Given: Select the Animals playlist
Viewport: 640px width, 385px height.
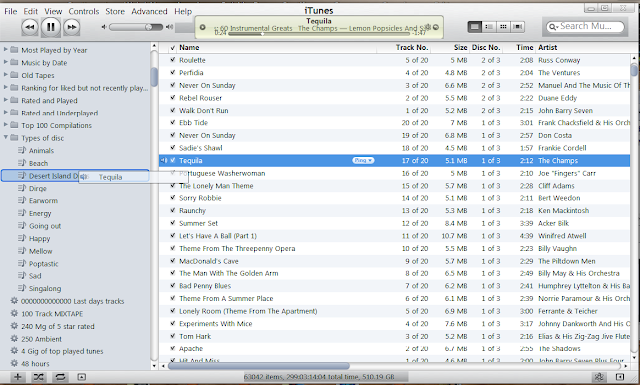Looking at the screenshot, I should coord(41,151).
